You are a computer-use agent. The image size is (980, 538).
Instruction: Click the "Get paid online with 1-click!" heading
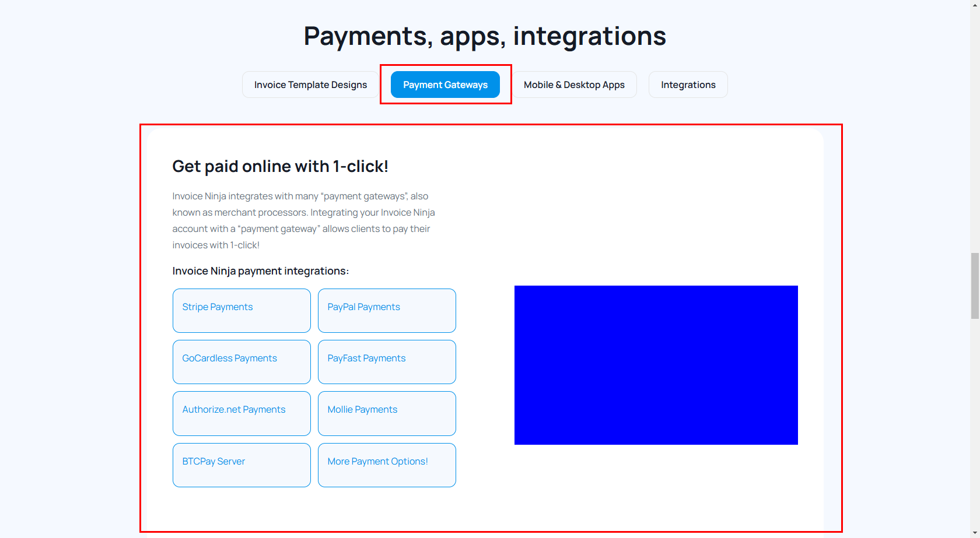280,167
